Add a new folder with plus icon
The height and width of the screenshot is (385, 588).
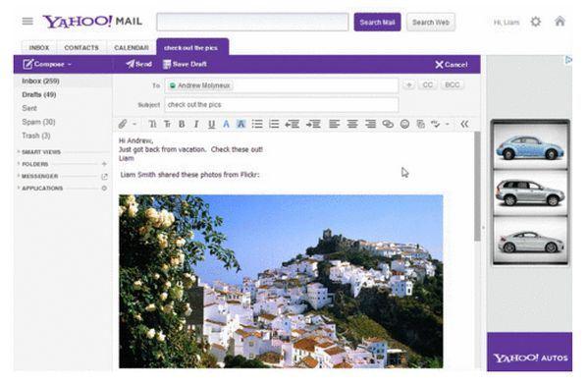(x=104, y=164)
